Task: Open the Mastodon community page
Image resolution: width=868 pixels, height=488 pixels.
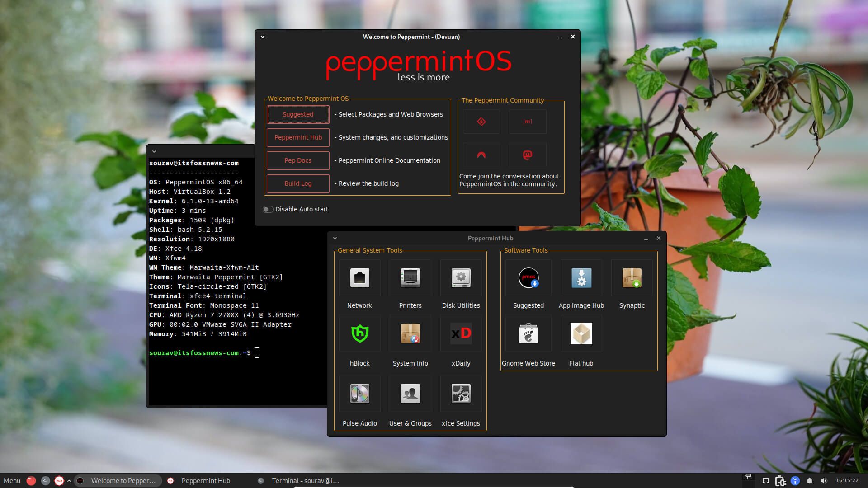Action: (x=528, y=155)
